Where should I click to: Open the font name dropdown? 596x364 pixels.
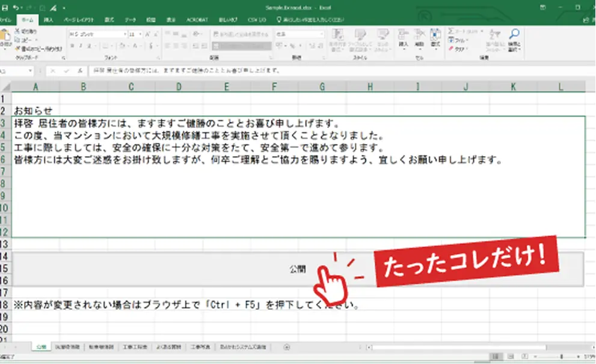pos(124,34)
